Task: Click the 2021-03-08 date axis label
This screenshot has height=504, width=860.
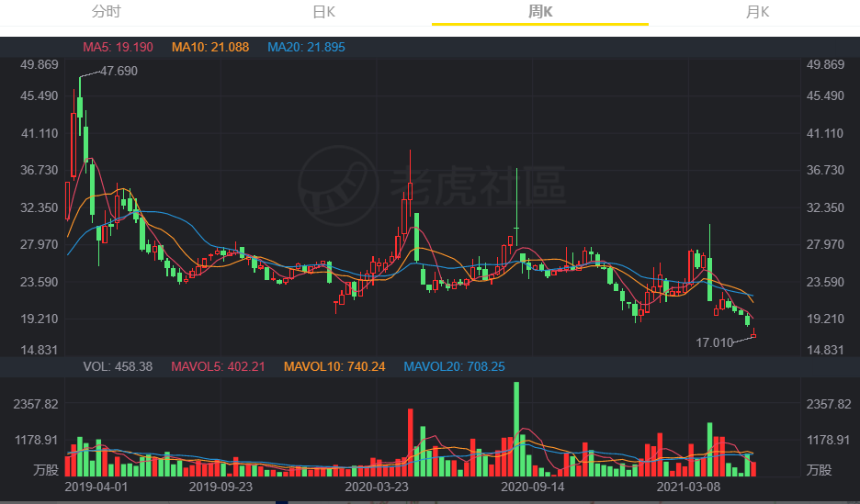Action: coord(689,487)
